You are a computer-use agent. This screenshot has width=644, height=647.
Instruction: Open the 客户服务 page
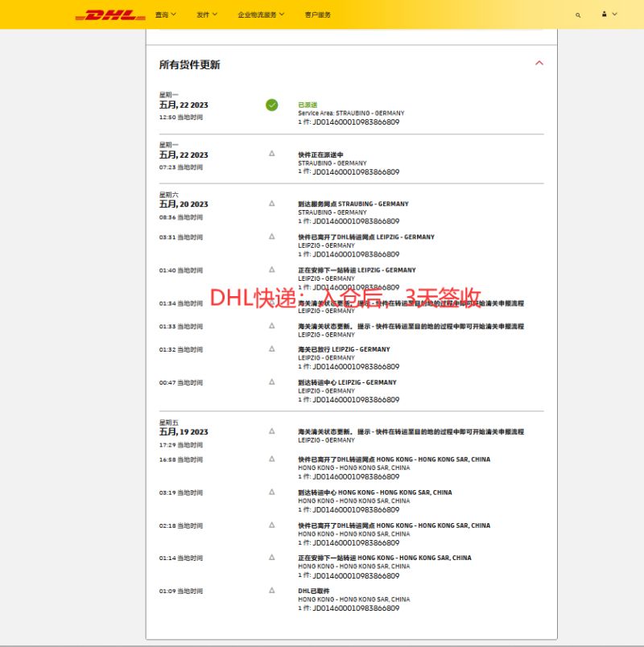(317, 14)
